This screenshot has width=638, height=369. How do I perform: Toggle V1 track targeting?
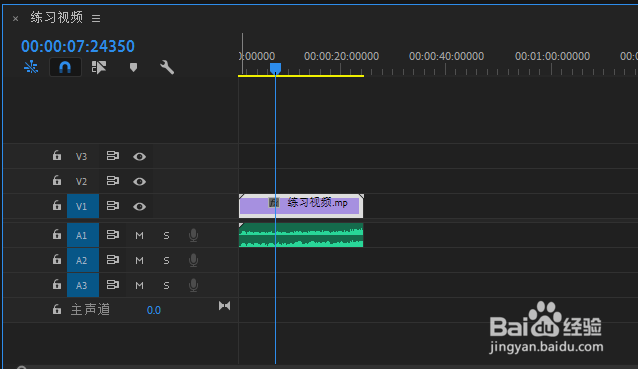(83, 206)
